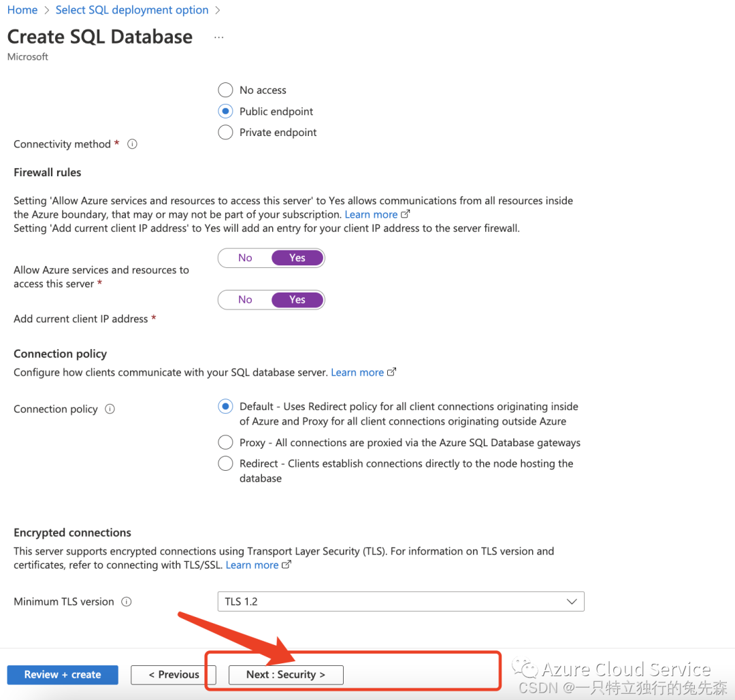Open Learn more link under Firewall rules
This screenshot has height=700, width=735.
click(x=371, y=214)
